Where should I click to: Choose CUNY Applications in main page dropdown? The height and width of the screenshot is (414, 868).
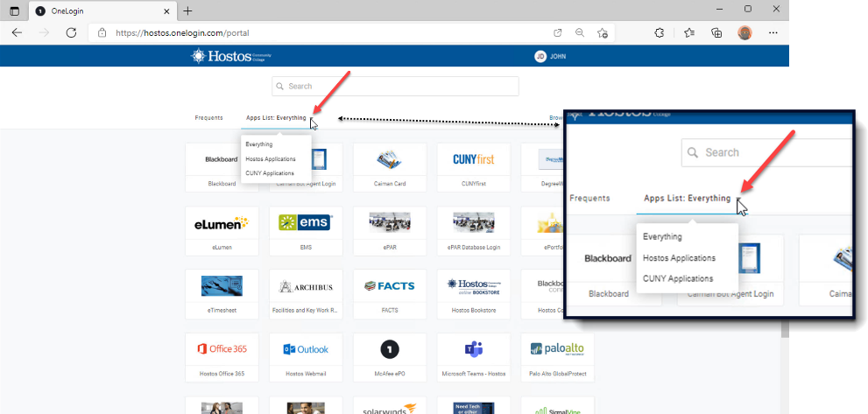coord(270,173)
